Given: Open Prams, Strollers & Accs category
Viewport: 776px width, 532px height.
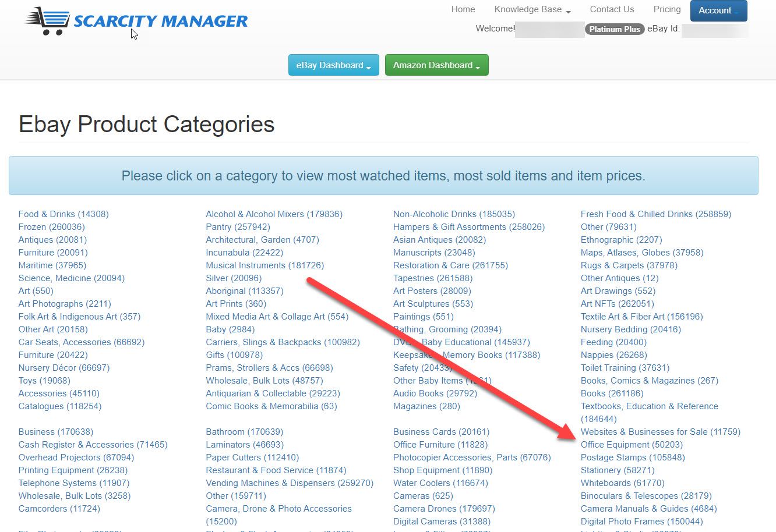Looking at the screenshot, I should click(x=270, y=368).
